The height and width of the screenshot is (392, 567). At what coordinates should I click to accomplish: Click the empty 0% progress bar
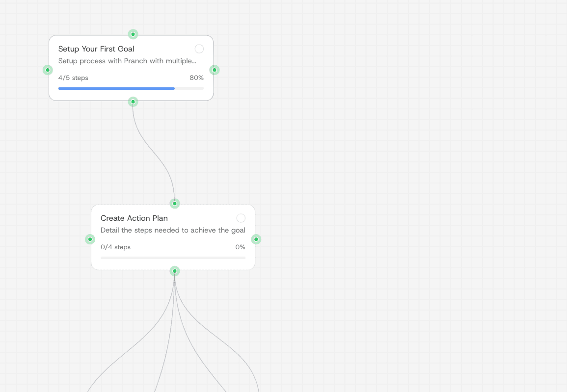173,258
